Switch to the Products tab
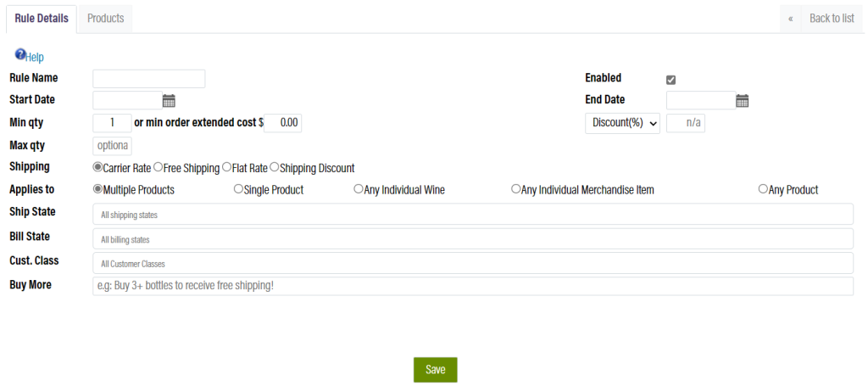This screenshot has height=386, width=868. point(106,19)
